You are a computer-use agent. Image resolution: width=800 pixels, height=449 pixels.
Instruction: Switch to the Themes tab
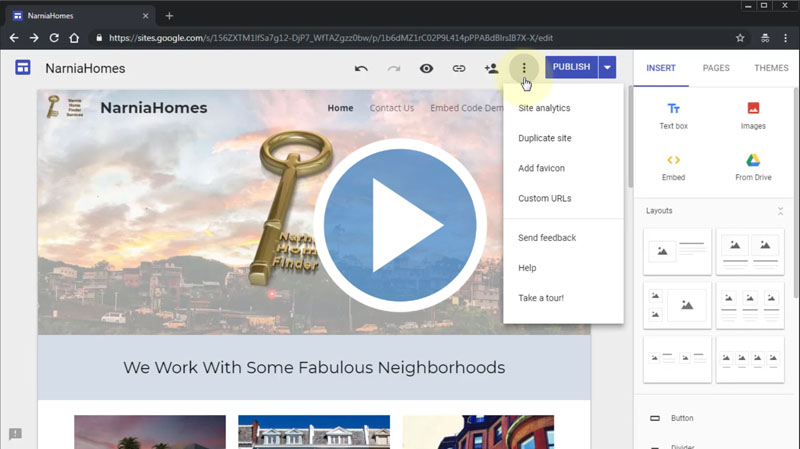pos(771,68)
